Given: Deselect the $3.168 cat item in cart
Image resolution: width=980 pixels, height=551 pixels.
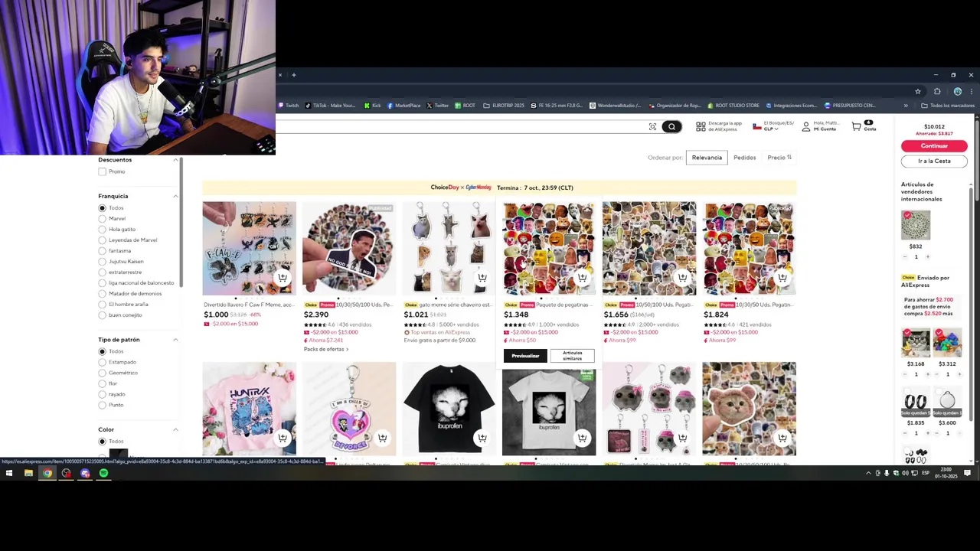Looking at the screenshot, I should tap(907, 333).
